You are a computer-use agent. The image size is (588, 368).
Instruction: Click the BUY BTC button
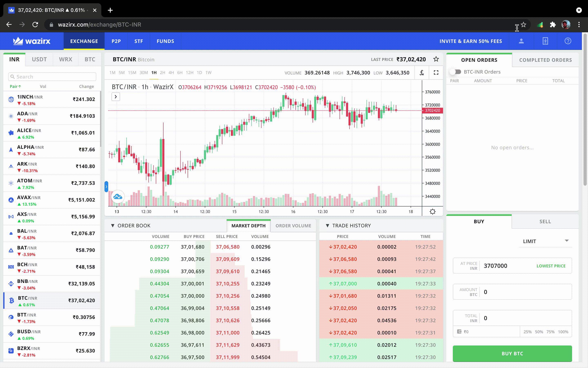pyautogui.click(x=512, y=353)
